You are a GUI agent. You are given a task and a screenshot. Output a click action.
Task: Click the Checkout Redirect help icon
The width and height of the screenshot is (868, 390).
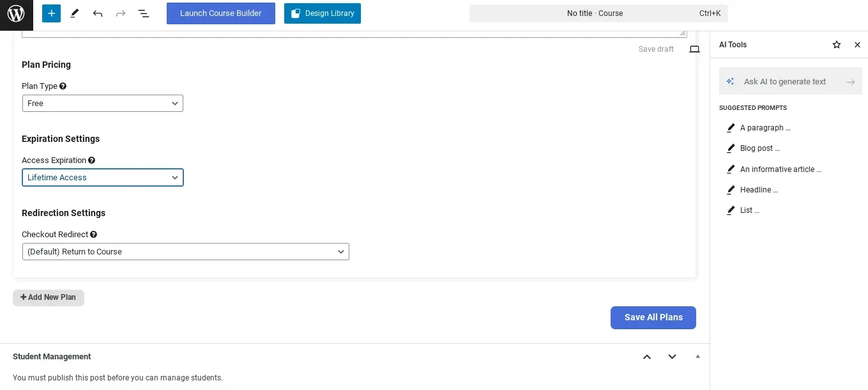[94, 235]
